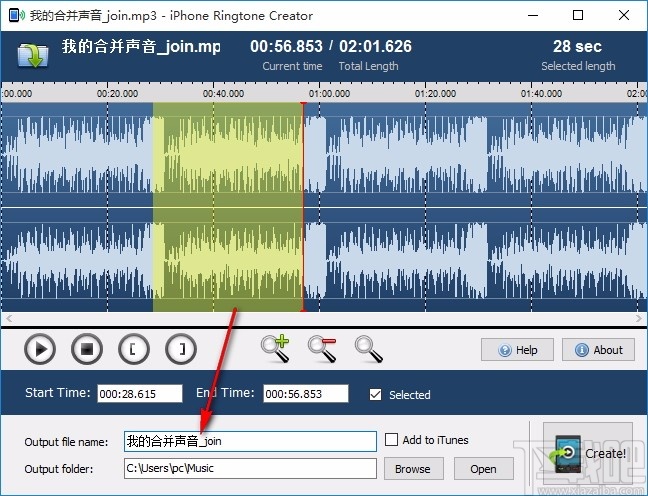
Task: Open the output folder
Action: [484, 469]
